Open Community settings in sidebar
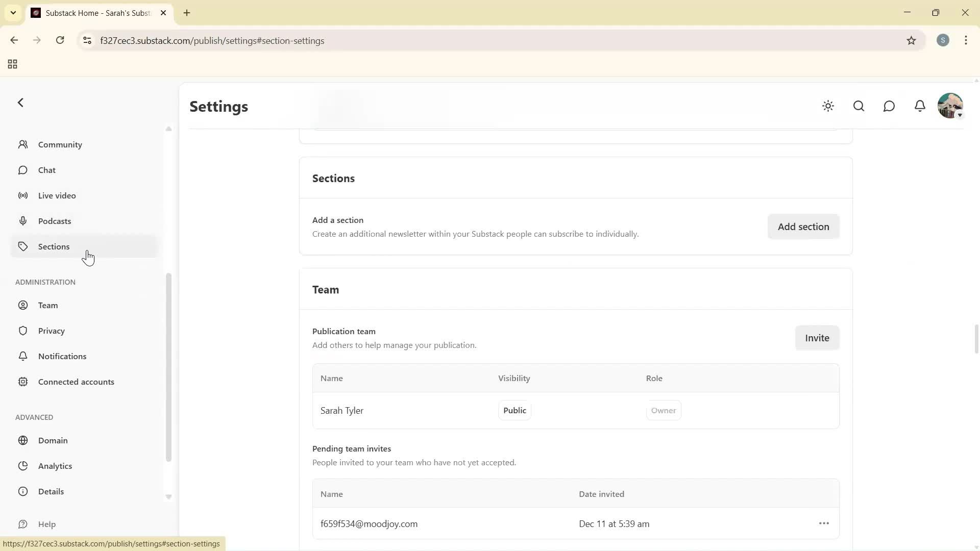The image size is (980, 551). 60,144
